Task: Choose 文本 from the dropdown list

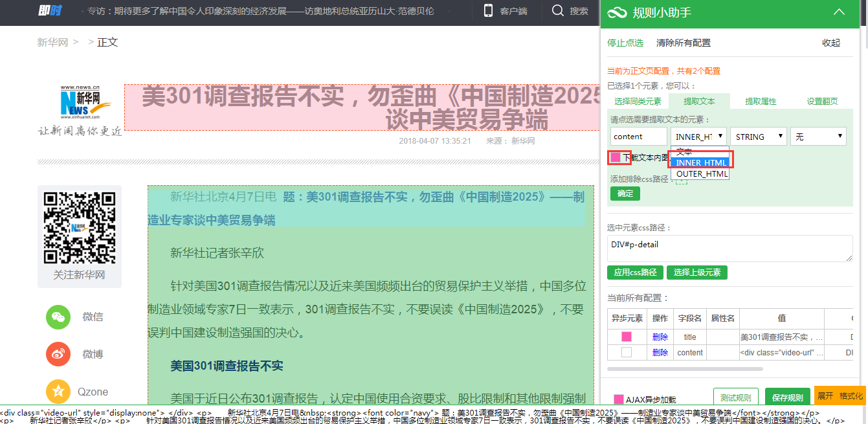Action: 700,151
